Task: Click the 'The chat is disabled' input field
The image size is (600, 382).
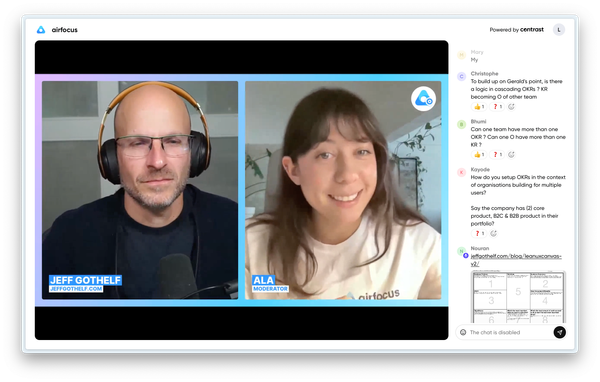Action: click(510, 332)
